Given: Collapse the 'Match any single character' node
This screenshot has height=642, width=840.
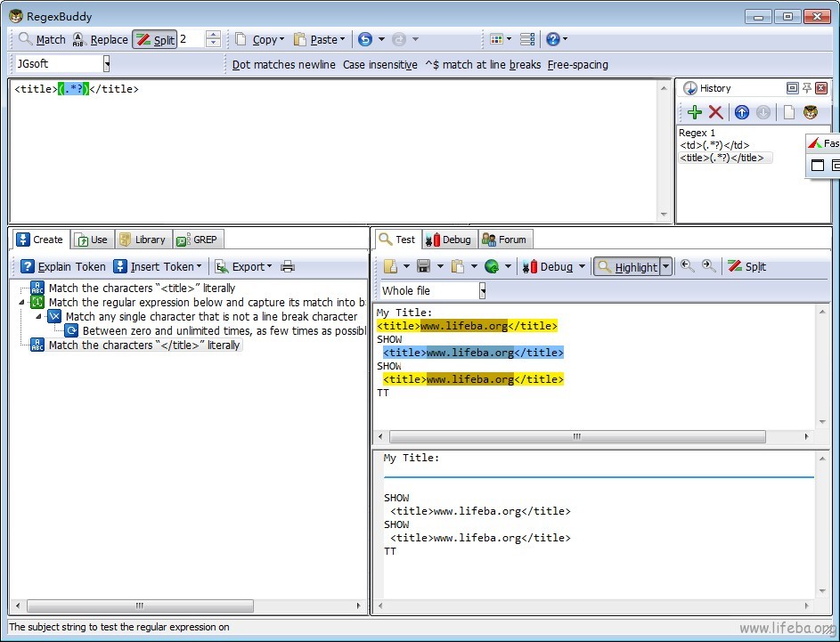Looking at the screenshot, I should coord(38,316).
